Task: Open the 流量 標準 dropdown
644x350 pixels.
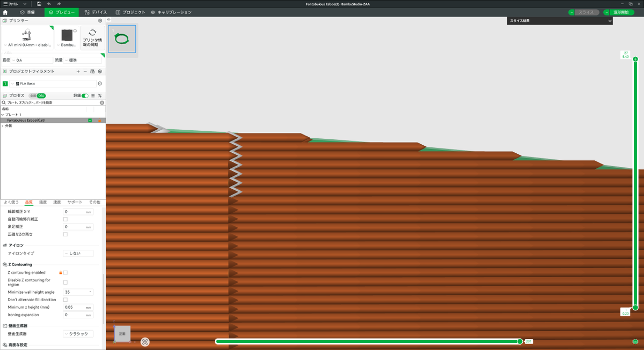Action: (83, 60)
